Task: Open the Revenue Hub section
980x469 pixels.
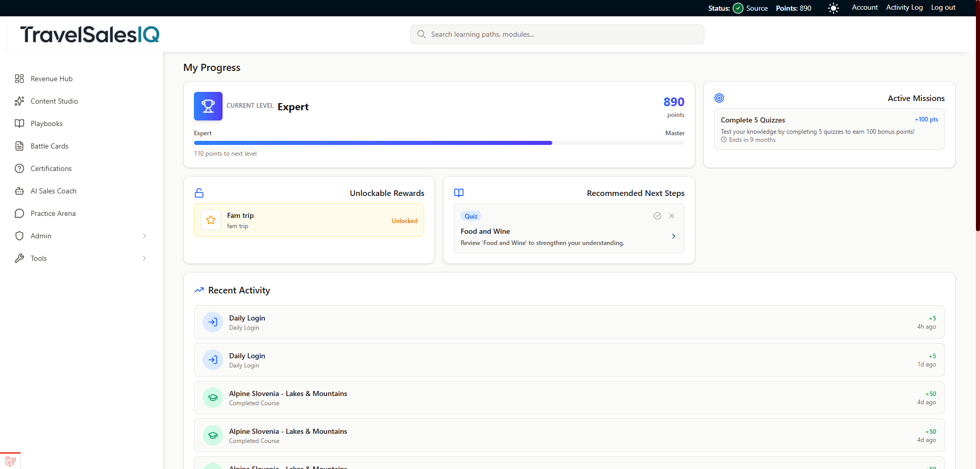Action: (51, 78)
